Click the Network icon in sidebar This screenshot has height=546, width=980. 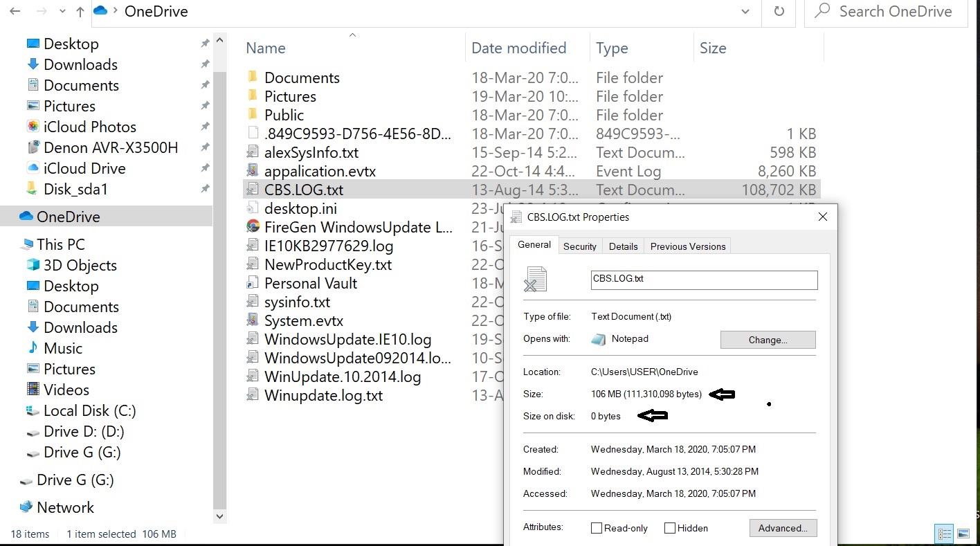tap(26, 507)
